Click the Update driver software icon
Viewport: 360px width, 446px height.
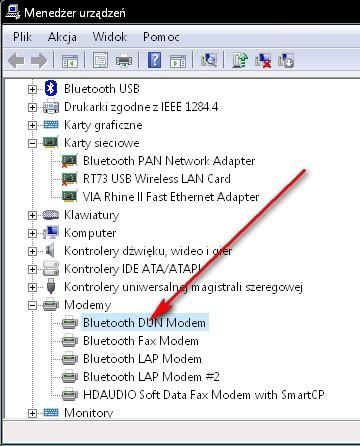click(x=240, y=60)
